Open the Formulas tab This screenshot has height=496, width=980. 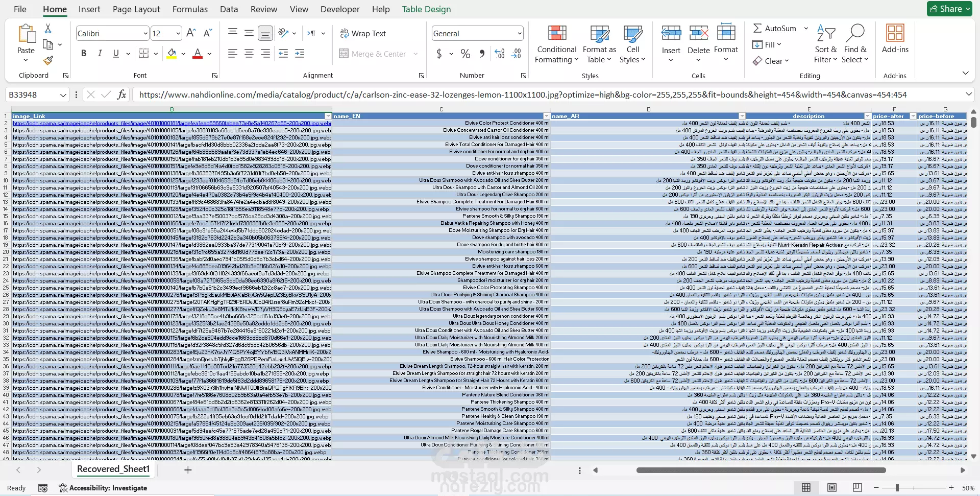coord(190,9)
